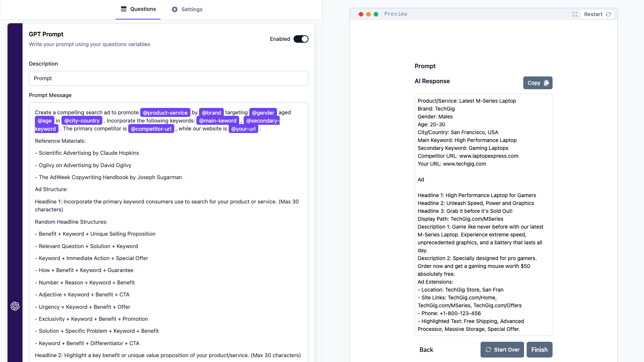Image resolution: width=644 pixels, height=362 pixels.
Task: Click the @main-keword variable tag
Action: (218, 121)
